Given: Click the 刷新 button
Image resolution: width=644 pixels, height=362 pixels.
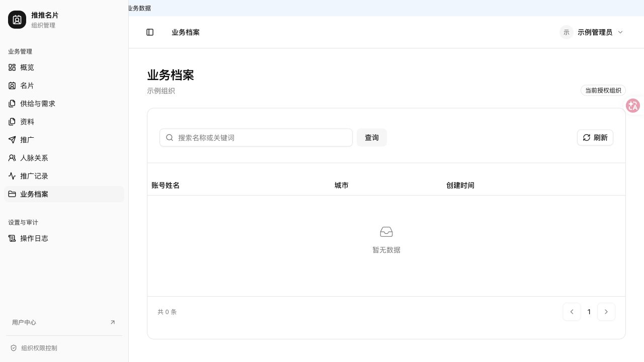Looking at the screenshot, I should pos(595,138).
